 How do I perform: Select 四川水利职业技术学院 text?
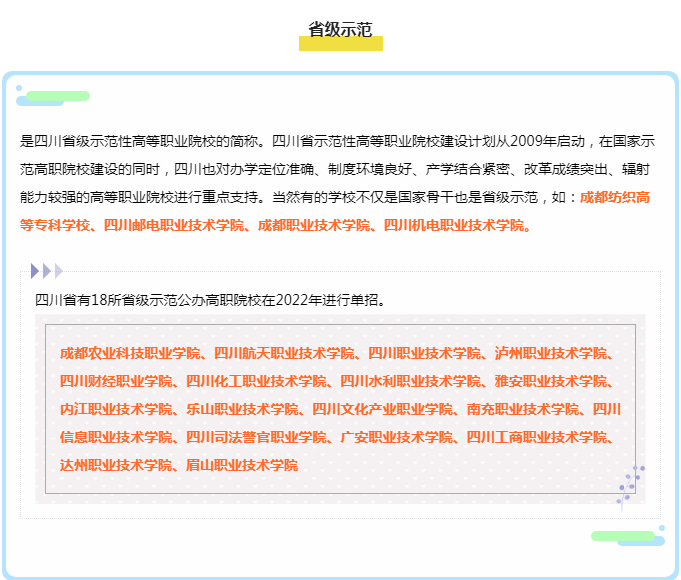point(410,381)
